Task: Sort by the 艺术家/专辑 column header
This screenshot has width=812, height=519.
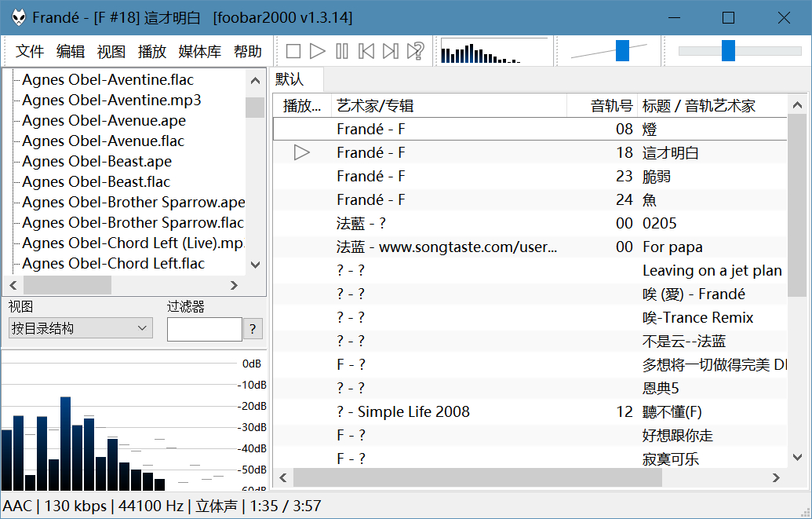Action: point(449,106)
